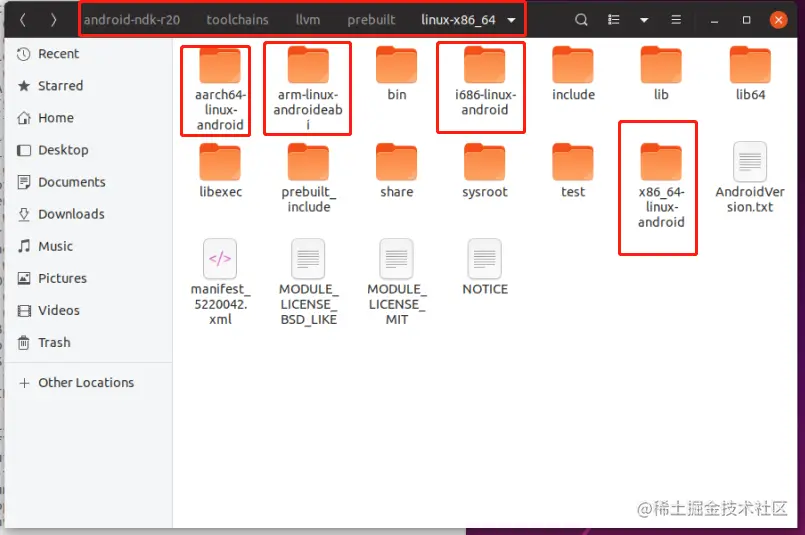The image size is (805, 535).
Task: Select the lib folder icon
Action: [661, 65]
